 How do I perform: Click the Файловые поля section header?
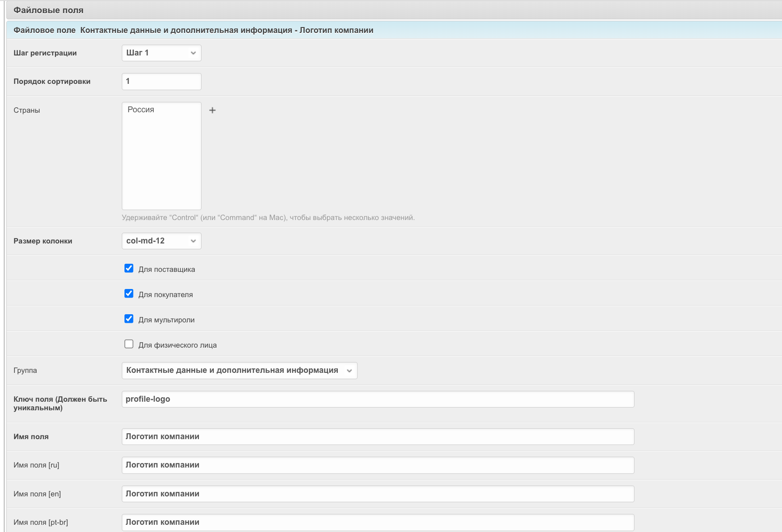pyautogui.click(x=49, y=10)
